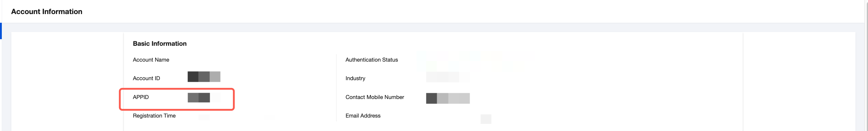
Task: Click the Contact Mobile Number label
Action: [375, 97]
